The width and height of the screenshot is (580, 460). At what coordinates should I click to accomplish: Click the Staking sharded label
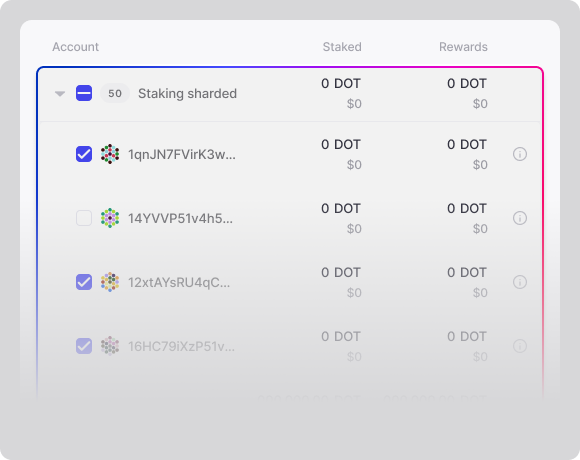[188, 94]
